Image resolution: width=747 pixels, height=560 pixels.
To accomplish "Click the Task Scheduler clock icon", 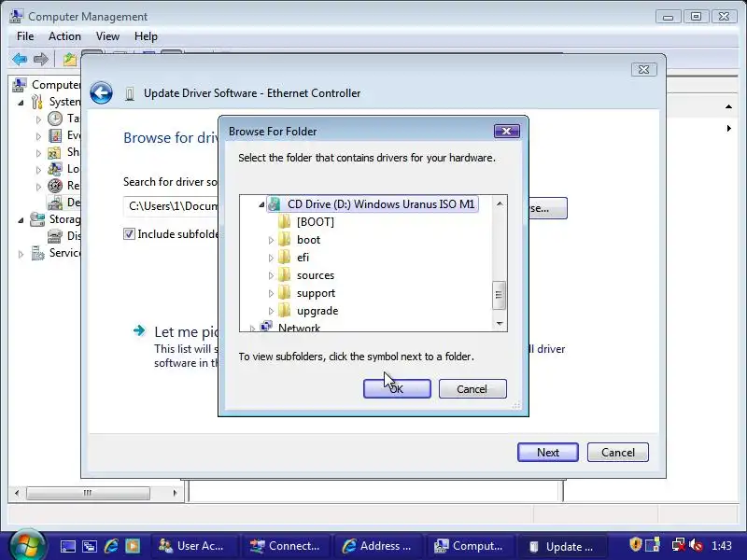I will [x=55, y=119].
